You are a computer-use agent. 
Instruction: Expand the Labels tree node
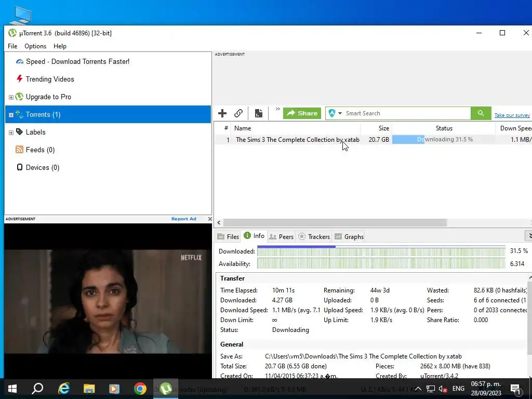coord(11,132)
